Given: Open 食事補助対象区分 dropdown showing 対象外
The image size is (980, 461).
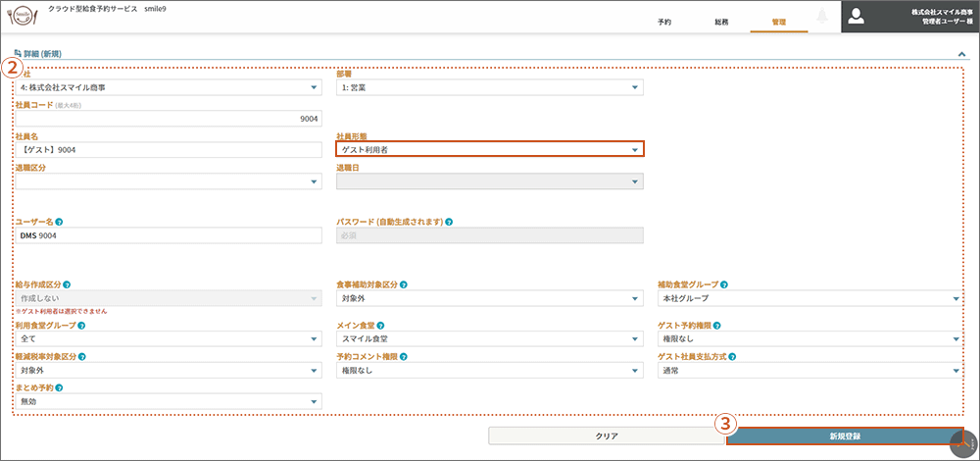Looking at the screenshot, I should [489, 299].
